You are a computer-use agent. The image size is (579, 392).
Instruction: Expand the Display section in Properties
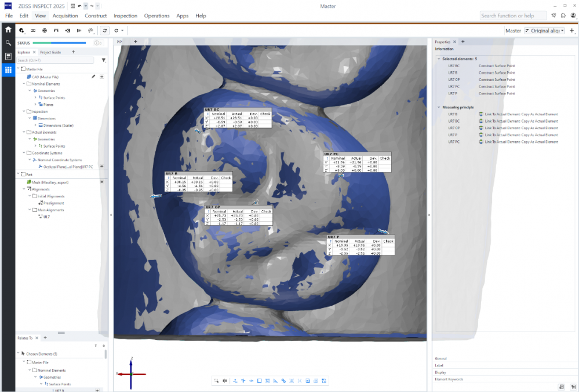441,372
